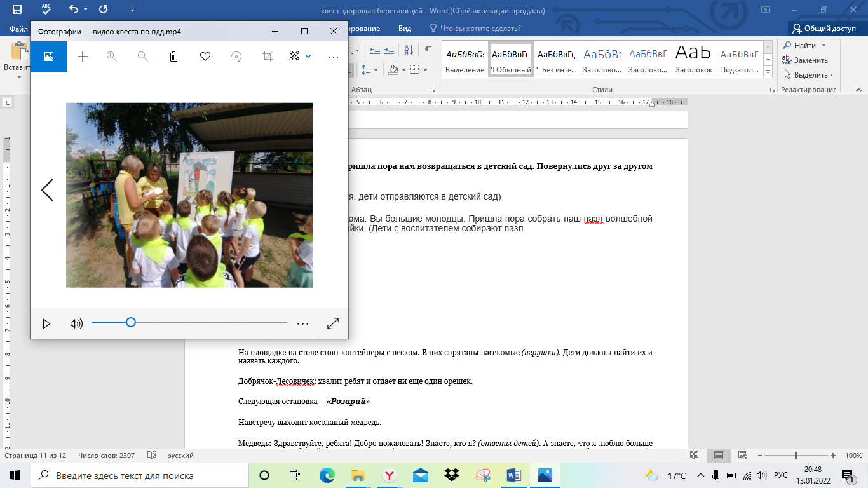868x488 pixels.
Task: Click the video seek slider handle
Action: [x=131, y=322]
